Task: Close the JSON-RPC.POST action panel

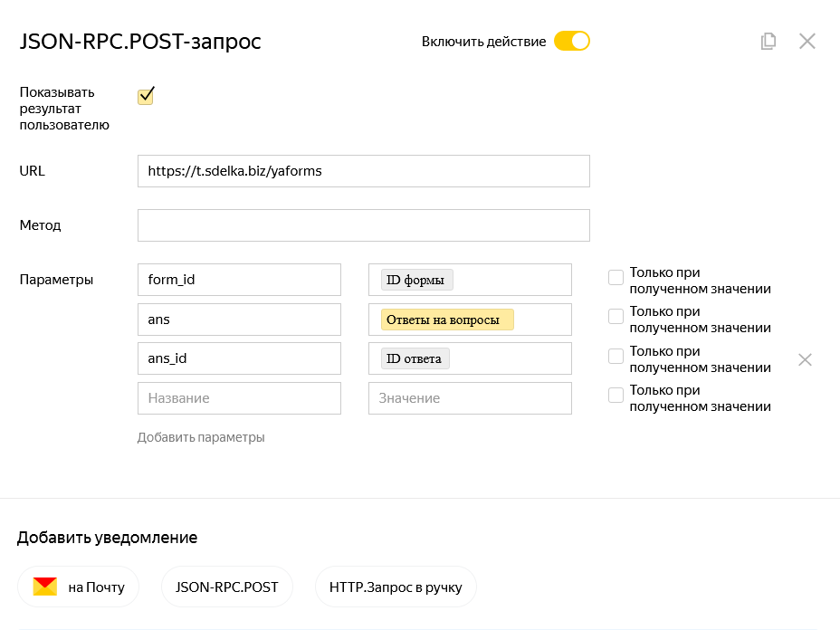Action: tap(807, 41)
